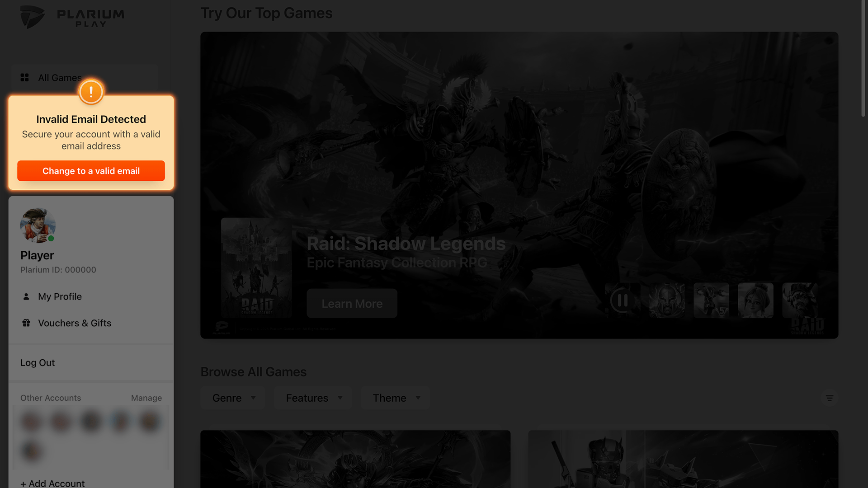This screenshot has height=488, width=868.
Task: Click the Epic Fantasy Collection RPG subtitle
Action: pos(397,263)
